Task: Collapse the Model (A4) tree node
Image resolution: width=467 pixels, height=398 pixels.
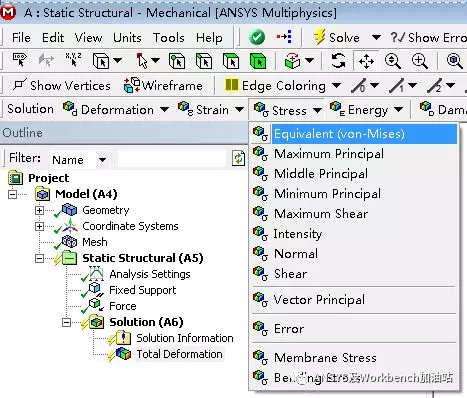Action: pyautogui.click(x=12, y=194)
